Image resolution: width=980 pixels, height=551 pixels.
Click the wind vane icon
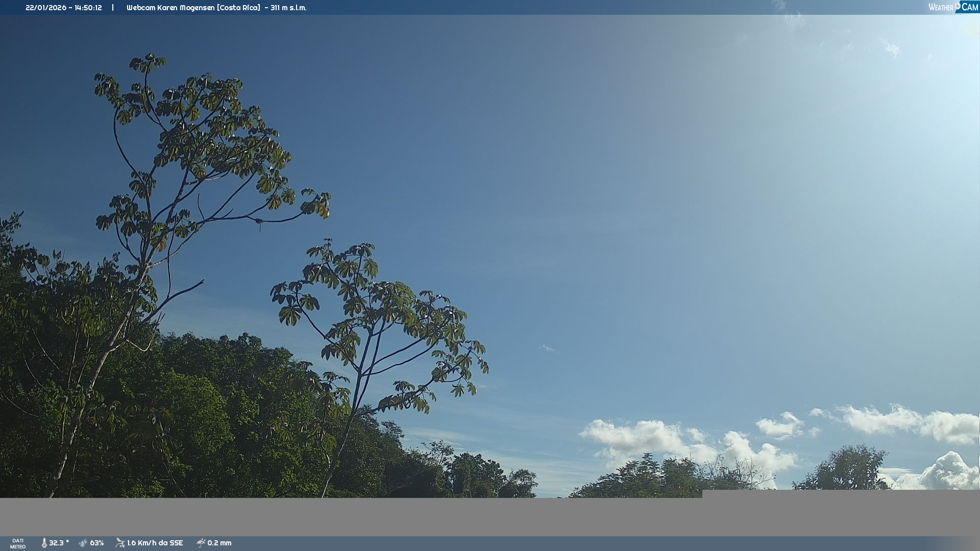click(120, 543)
